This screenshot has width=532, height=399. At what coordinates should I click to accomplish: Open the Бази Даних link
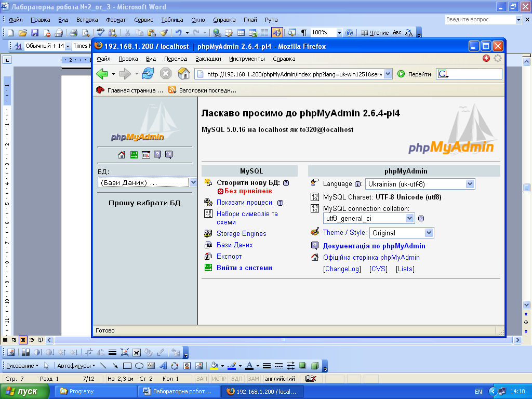tap(234, 245)
